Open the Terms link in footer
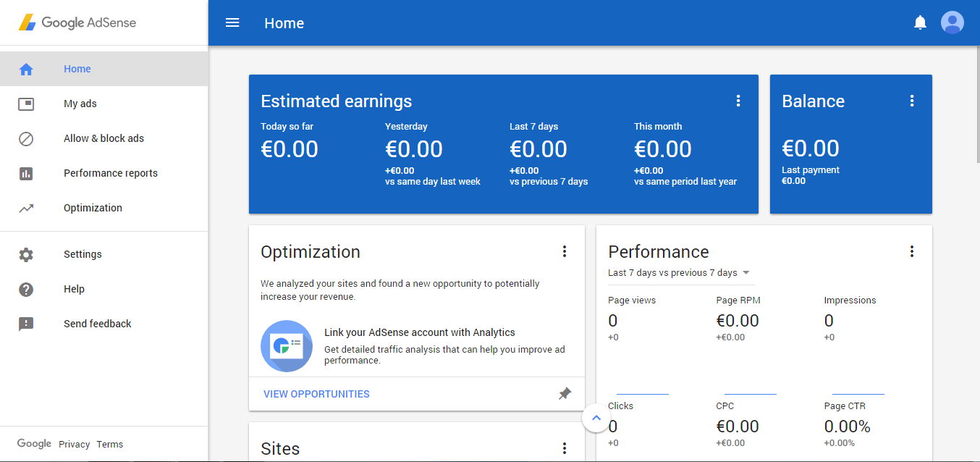The height and width of the screenshot is (462, 980). click(110, 445)
